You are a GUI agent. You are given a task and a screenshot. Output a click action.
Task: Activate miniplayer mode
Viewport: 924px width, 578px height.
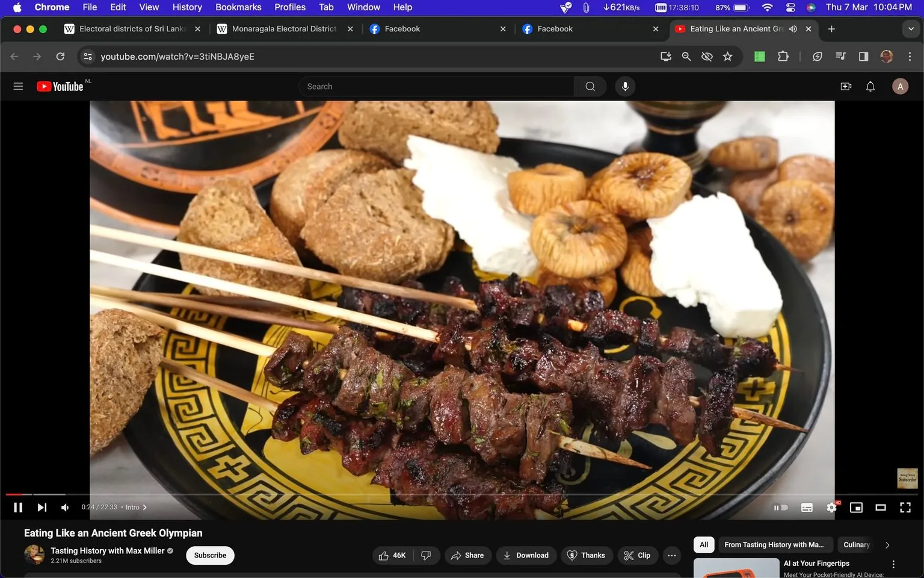(856, 507)
